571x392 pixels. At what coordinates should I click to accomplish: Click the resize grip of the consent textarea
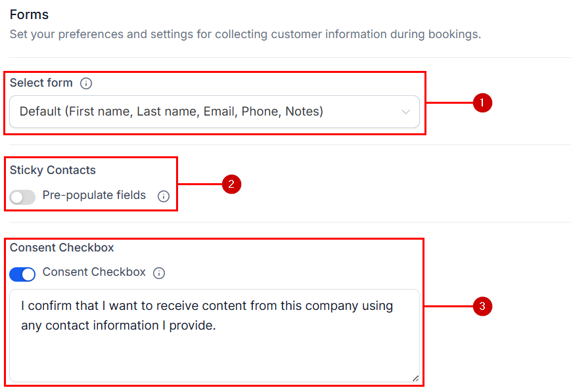[415, 378]
